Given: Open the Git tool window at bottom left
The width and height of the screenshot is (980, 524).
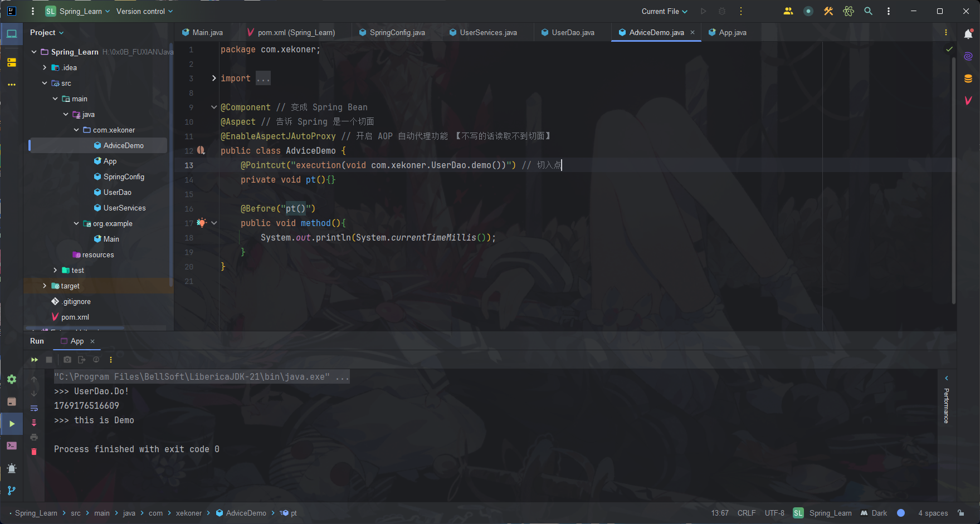Looking at the screenshot, I should 12,491.
